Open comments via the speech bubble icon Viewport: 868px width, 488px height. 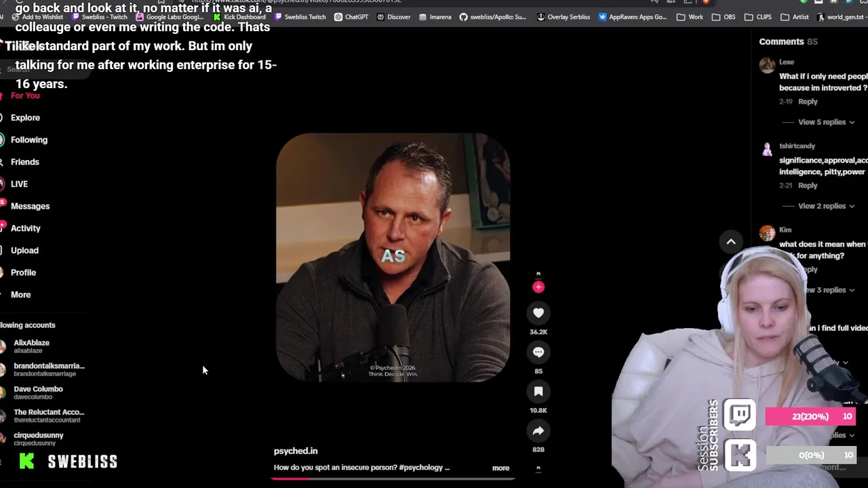538,352
